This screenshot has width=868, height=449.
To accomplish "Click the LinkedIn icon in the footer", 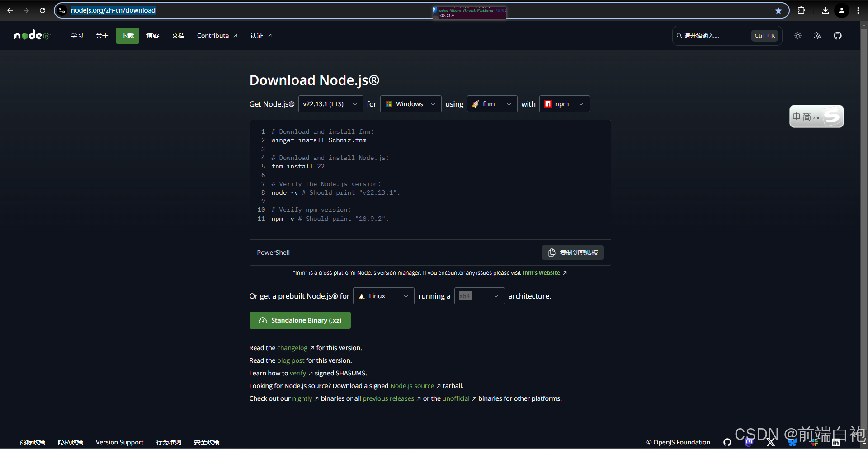I will coord(836,442).
